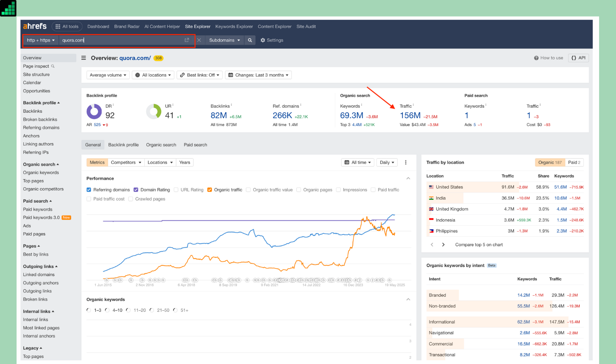This screenshot has width=616, height=364.
Task: Click How to use help link
Action: pyautogui.click(x=548, y=58)
